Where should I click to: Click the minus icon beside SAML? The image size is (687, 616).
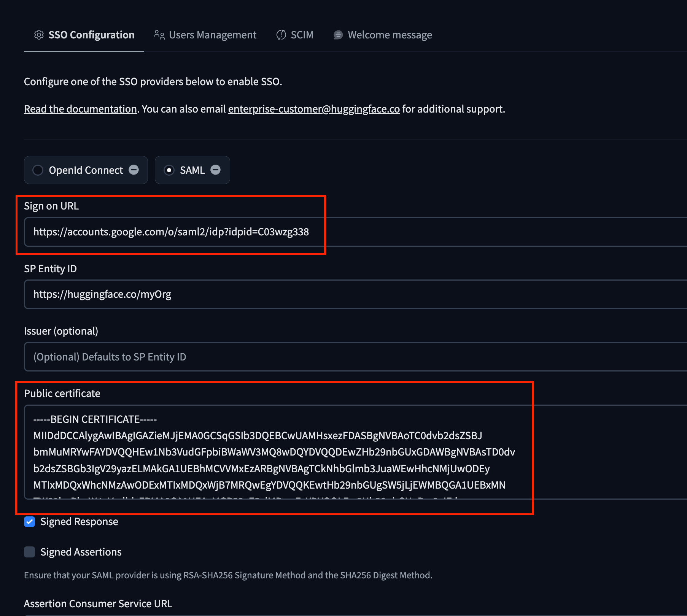pos(216,170)
